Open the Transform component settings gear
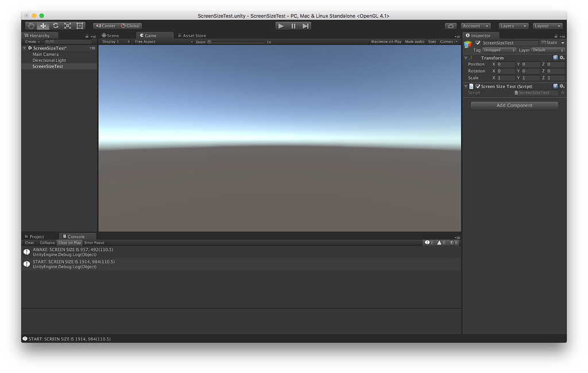The width and height of the screenshot is (588, 373). tap(562, 57)
